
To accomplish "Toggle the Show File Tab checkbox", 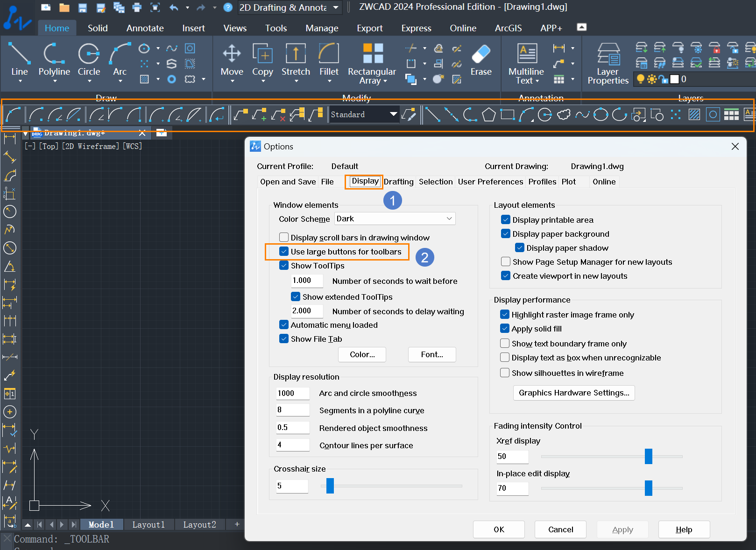I will [284, 338].
